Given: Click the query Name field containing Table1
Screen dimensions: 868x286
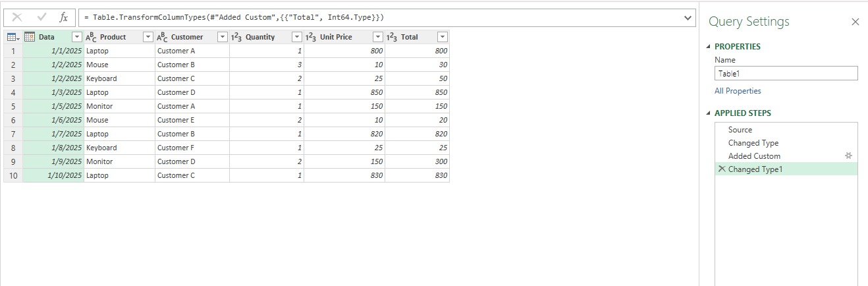Looking at the screenshot, I should tap(786, 74).
